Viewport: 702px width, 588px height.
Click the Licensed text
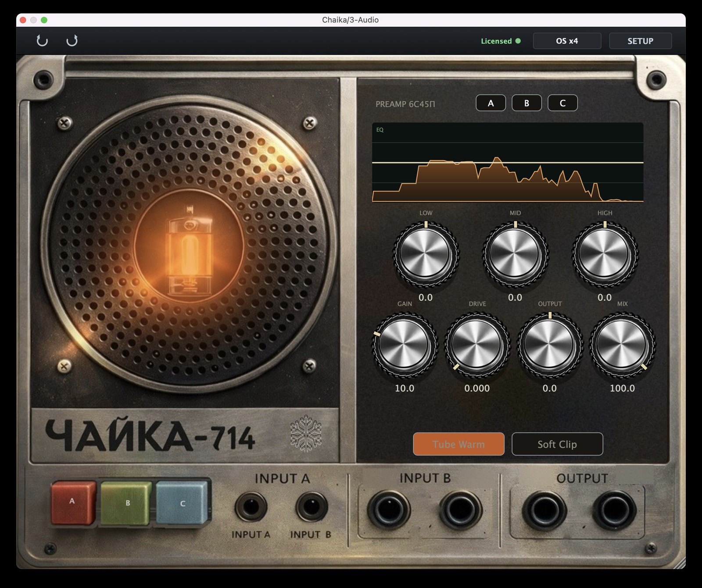click(x=496, y=41)
